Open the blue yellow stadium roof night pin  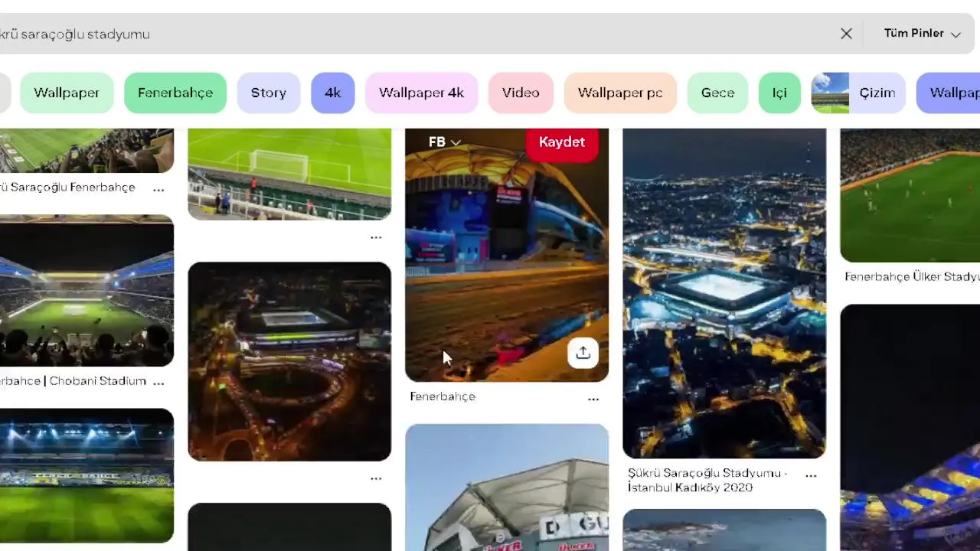click(x=910, y=428)
